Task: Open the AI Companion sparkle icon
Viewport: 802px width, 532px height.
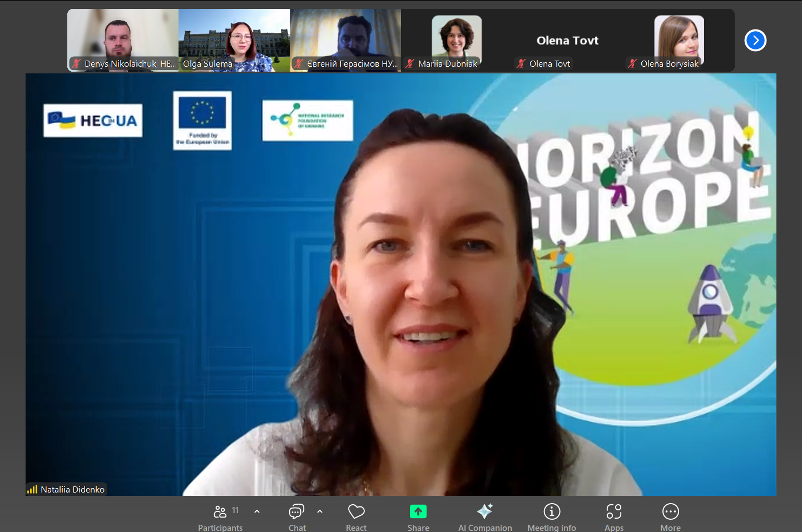Action: click(485, 511)
